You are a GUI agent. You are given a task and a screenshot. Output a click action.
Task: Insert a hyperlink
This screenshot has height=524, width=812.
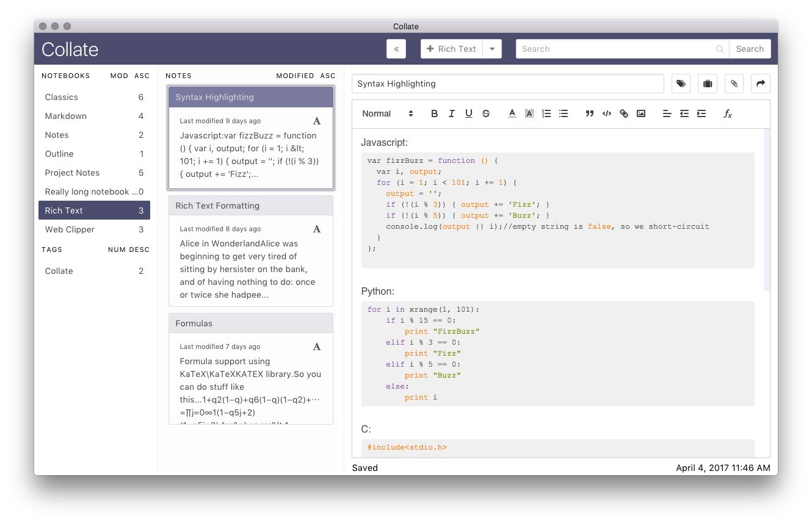tap(623, 113)
